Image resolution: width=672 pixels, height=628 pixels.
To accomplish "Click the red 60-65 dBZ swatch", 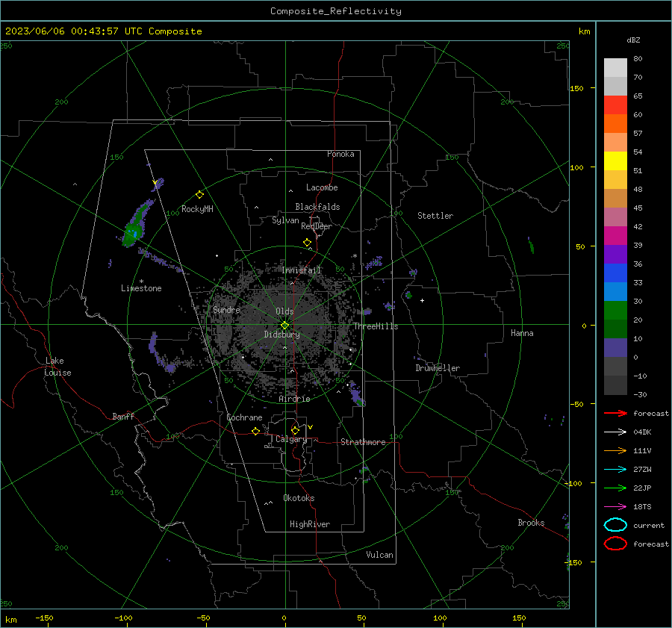I will point(615,105).
